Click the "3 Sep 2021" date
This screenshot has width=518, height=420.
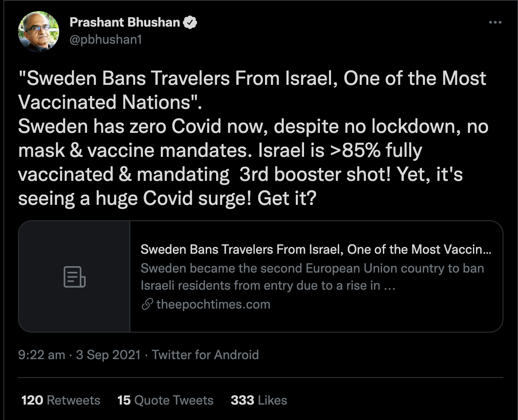tap(108, 355)
